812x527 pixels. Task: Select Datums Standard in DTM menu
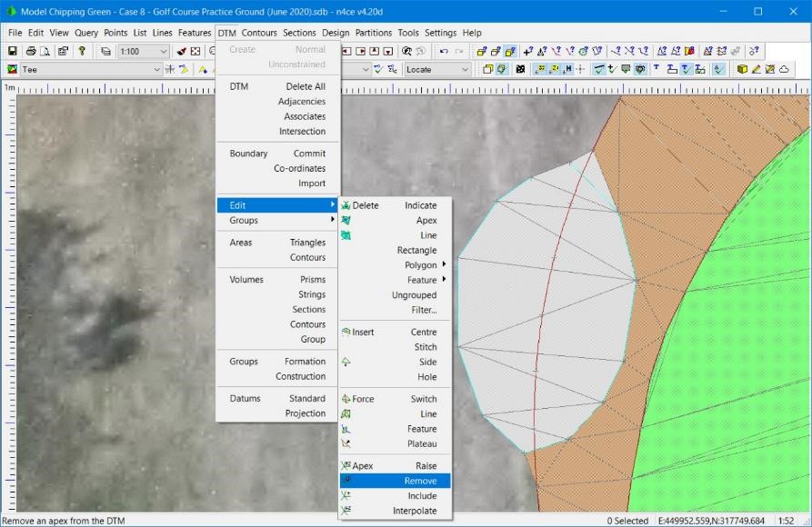(x=276, y=399)
